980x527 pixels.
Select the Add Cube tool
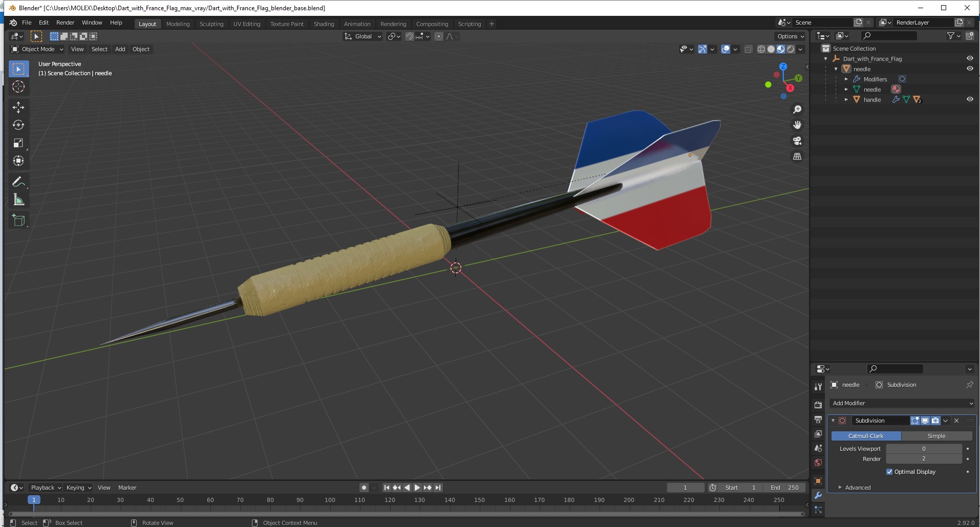pyautogui.click(x=18, y=220)
